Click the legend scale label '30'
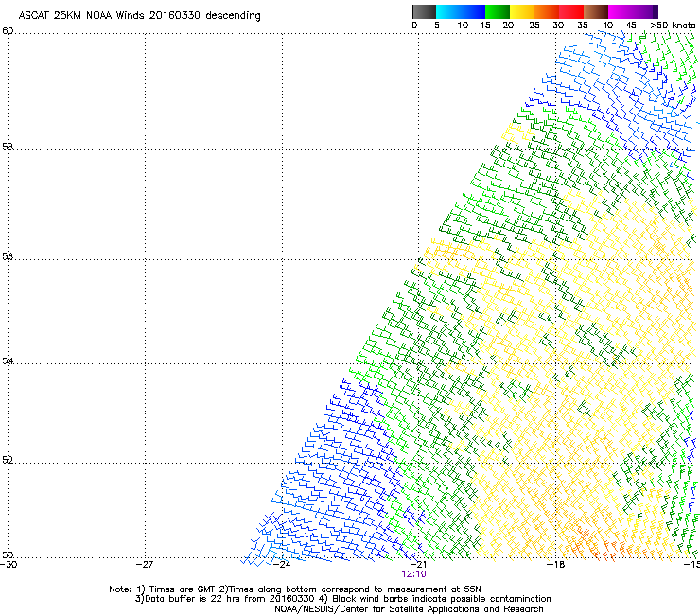The width and height of the screenshot is (700, 615). [558, 26]
